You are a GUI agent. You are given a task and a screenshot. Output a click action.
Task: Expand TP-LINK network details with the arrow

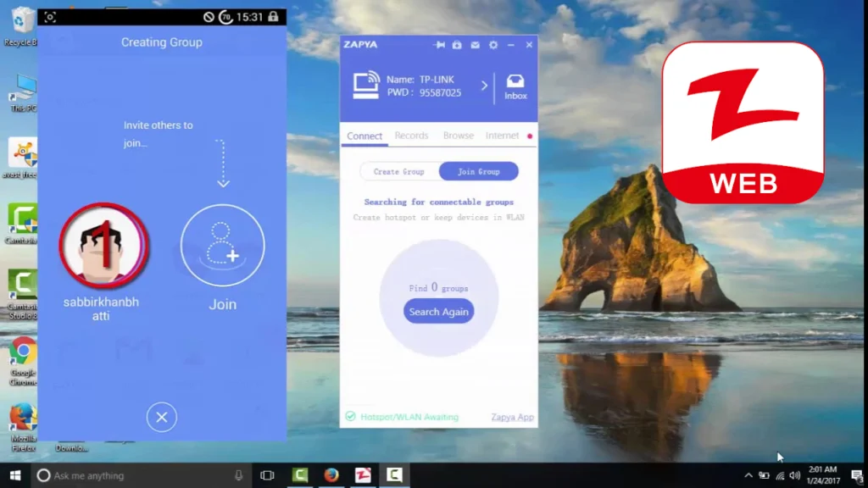click(485, 85)
